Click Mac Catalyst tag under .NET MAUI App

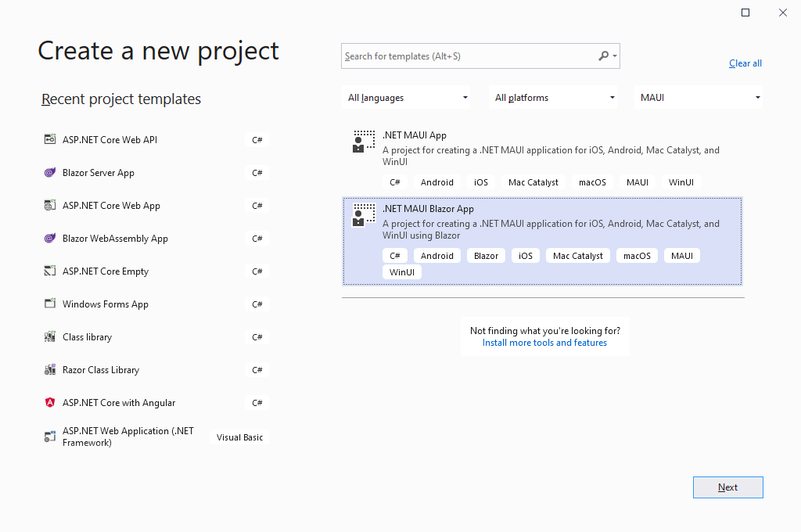pos(533,182)
